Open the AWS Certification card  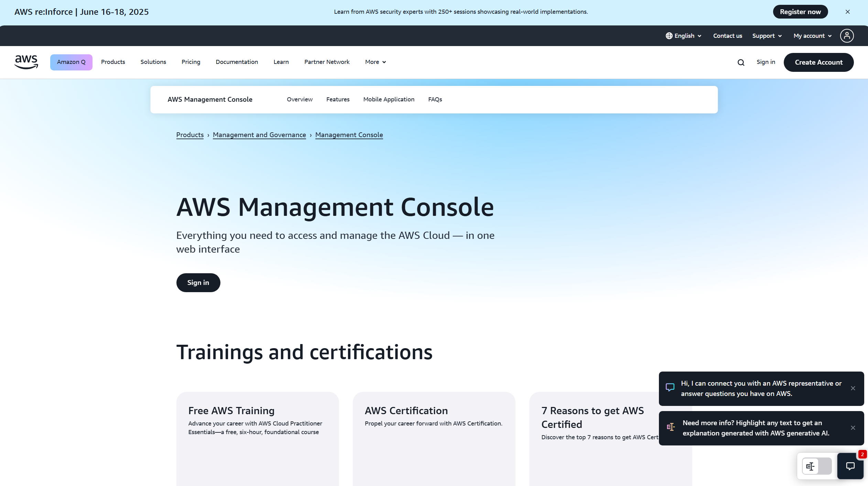tap(434, 439)
